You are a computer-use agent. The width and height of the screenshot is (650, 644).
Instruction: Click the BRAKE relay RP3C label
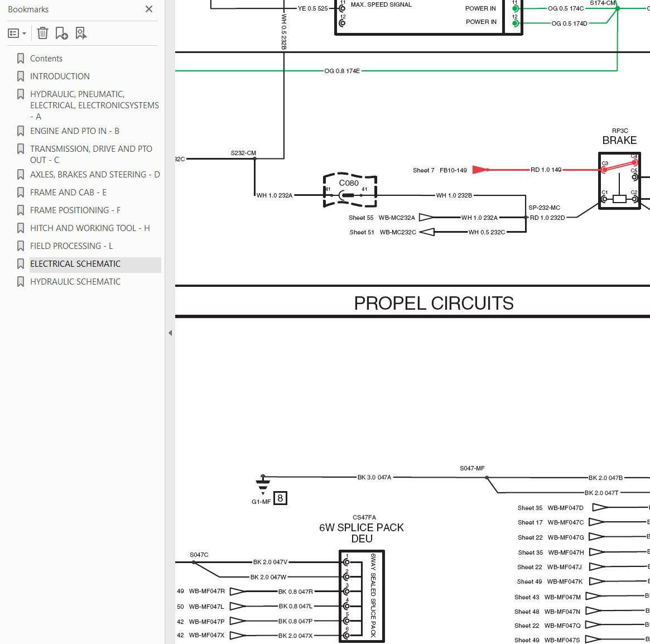(x=620, y=137)
